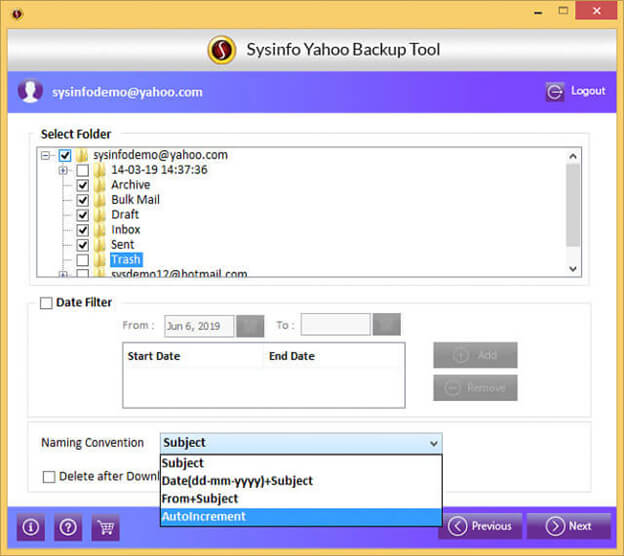Click the End Date column header
This screenshot has width=624, height=556.
pos(292,356)
